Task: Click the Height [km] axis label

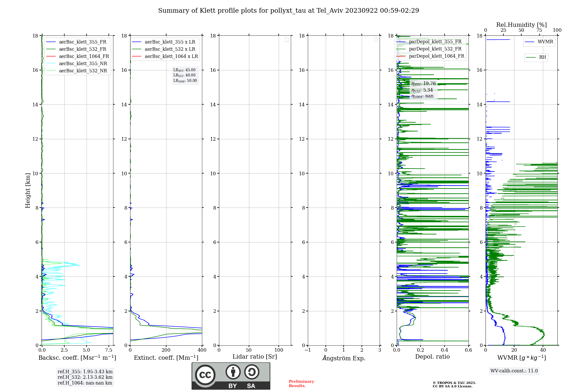Action: (28, 191)
